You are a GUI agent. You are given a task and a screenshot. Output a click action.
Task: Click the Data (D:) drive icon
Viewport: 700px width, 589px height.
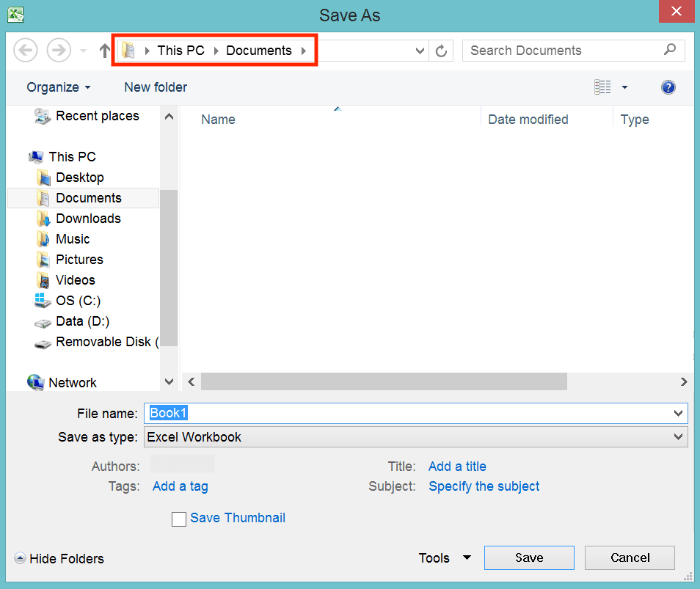tap(43, 323)
